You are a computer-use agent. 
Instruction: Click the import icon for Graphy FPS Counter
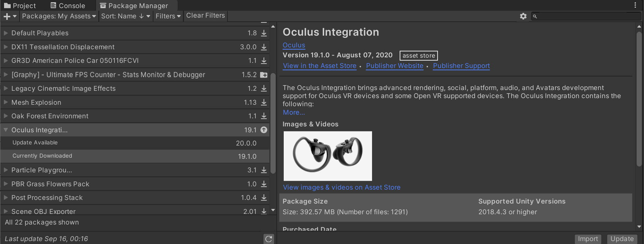(x=264, y=75)
